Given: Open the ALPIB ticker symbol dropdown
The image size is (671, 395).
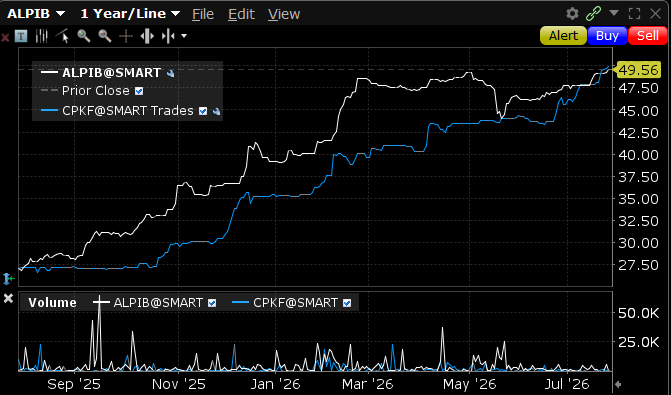Looking at the screenshot, I should tap(36, 14).
